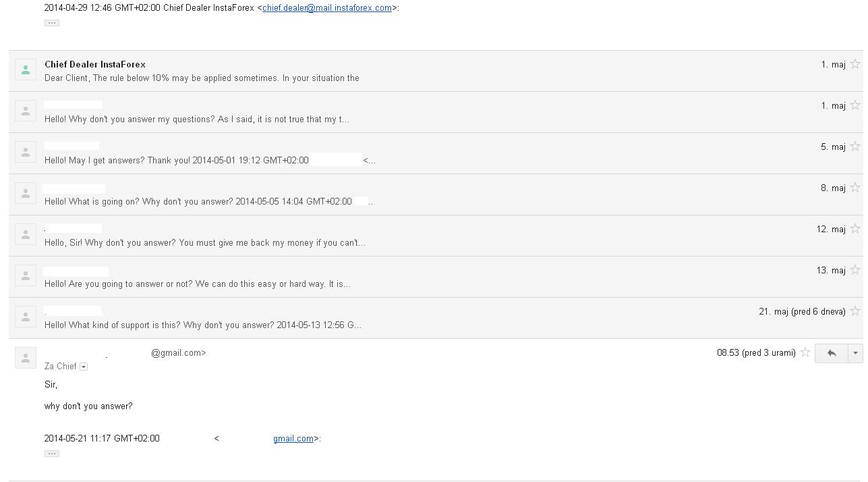
Task: Star the open 08.53 message
Action: (805, 352)
